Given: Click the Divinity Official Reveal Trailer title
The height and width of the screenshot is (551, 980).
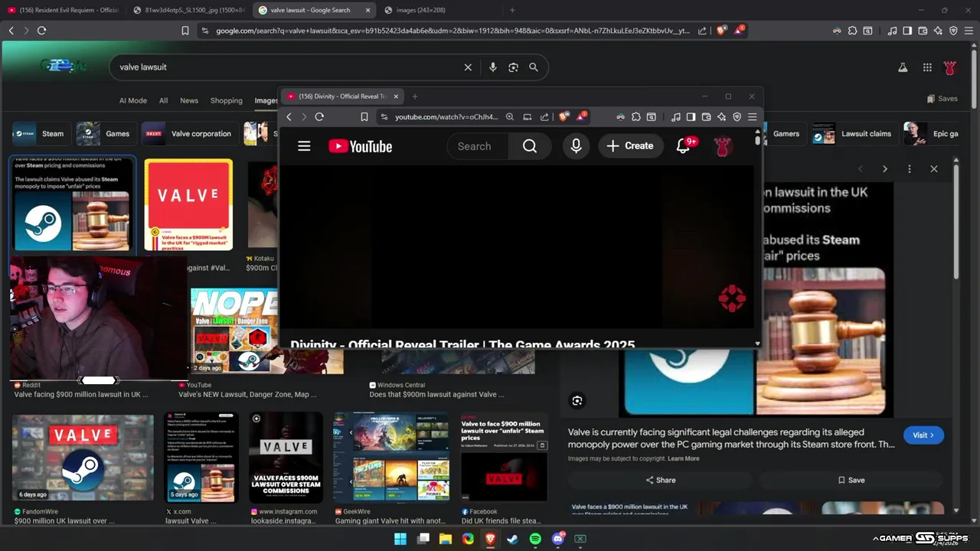Looking at the screenshot, I should (462, 344).
